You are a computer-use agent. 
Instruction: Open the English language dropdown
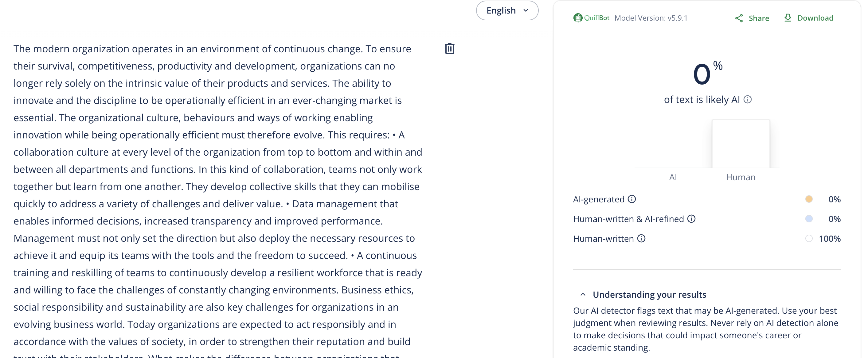507,10
